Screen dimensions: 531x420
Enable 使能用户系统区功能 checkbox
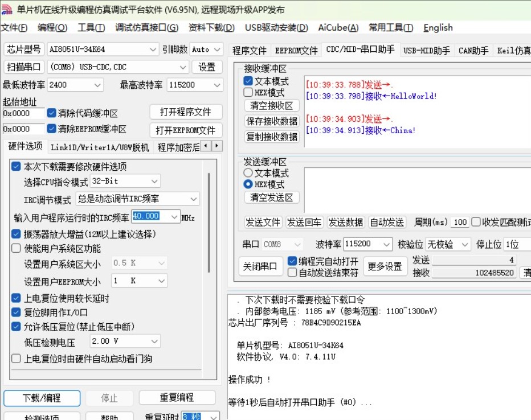tap(16, 248)
